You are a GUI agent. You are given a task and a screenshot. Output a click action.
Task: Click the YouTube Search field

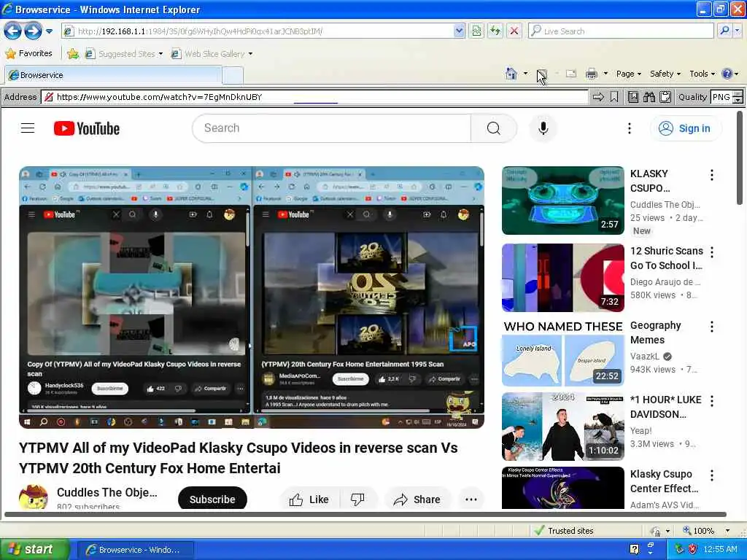coord(332,128)
